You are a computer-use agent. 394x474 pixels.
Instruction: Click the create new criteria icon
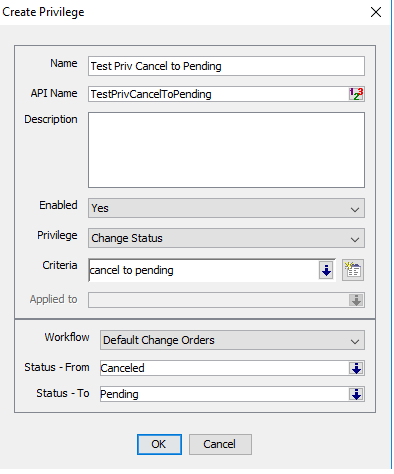[353, 270]
